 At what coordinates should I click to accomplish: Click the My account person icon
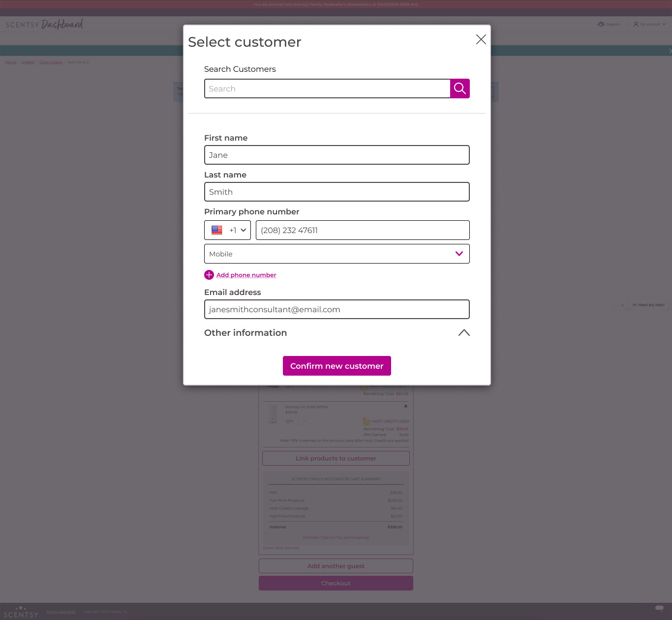click(636, 24)
